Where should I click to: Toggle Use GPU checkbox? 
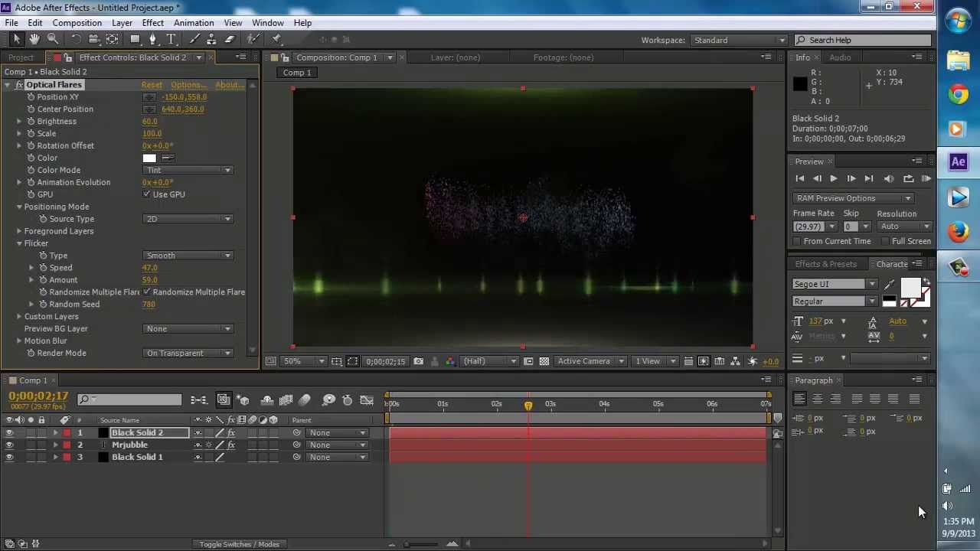click(x=146, y=194)
